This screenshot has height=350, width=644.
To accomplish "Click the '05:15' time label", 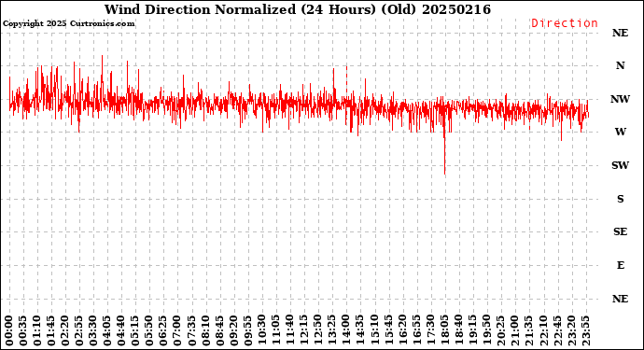I will 135,331.
